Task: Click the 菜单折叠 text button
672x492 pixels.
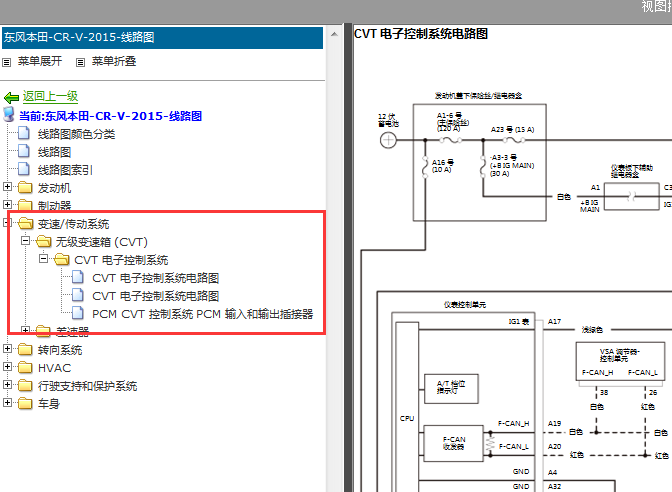Action: pyautogui.click(x=114, y=62)
